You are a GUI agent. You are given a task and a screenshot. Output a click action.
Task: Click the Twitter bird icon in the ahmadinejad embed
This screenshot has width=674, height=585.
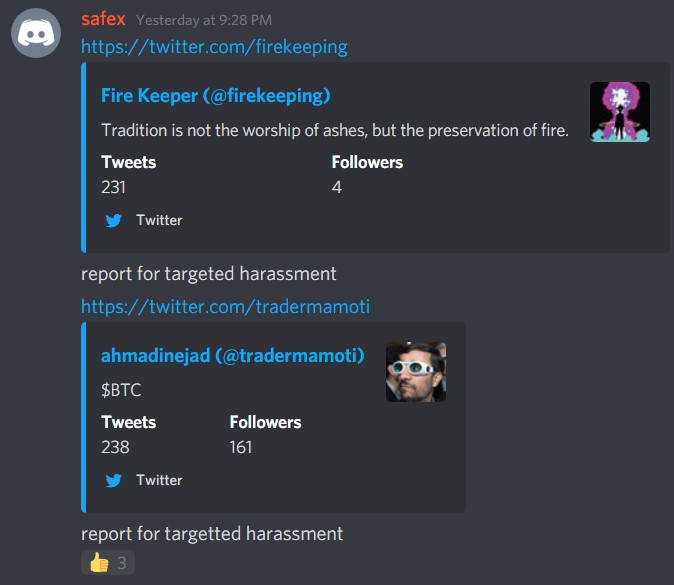pos(113,481)
